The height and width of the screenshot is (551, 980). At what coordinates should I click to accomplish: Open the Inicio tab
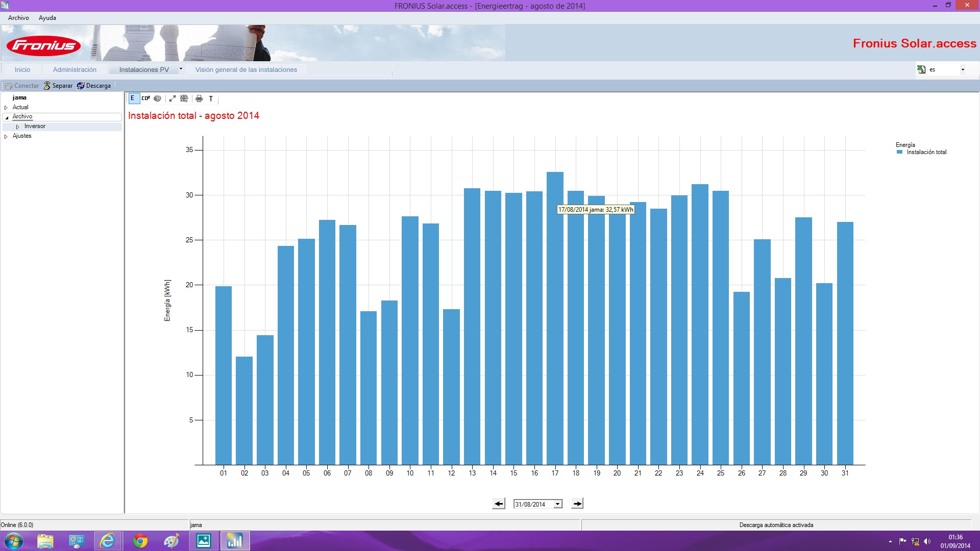coord(22,69)
